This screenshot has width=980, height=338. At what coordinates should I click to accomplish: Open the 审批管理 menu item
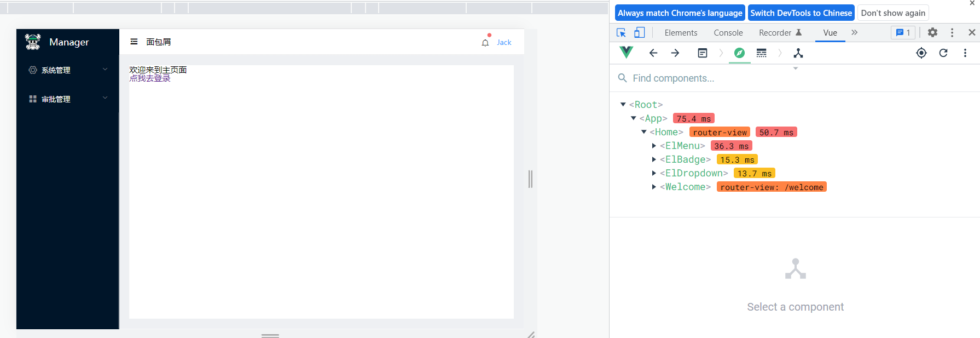pos(68,99)
